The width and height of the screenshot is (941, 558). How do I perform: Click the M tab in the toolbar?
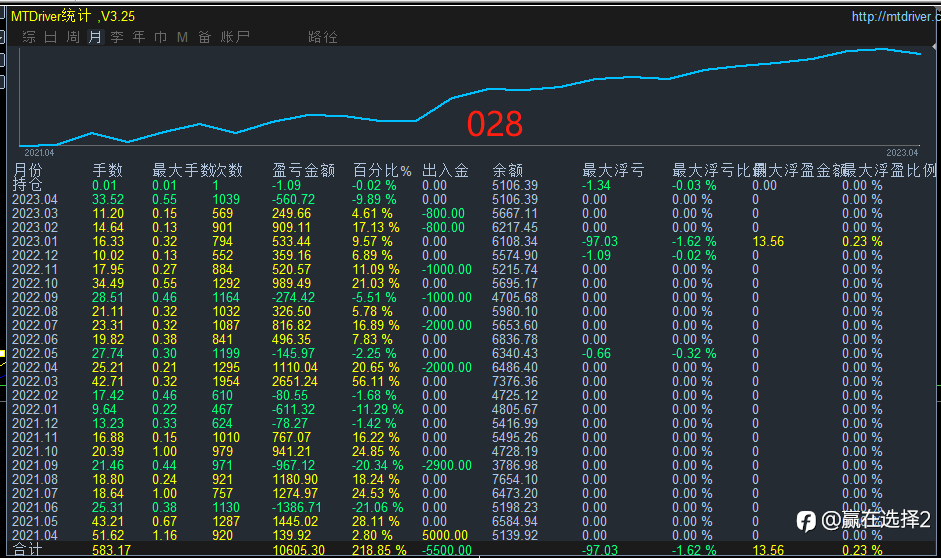tap(182, 37)
